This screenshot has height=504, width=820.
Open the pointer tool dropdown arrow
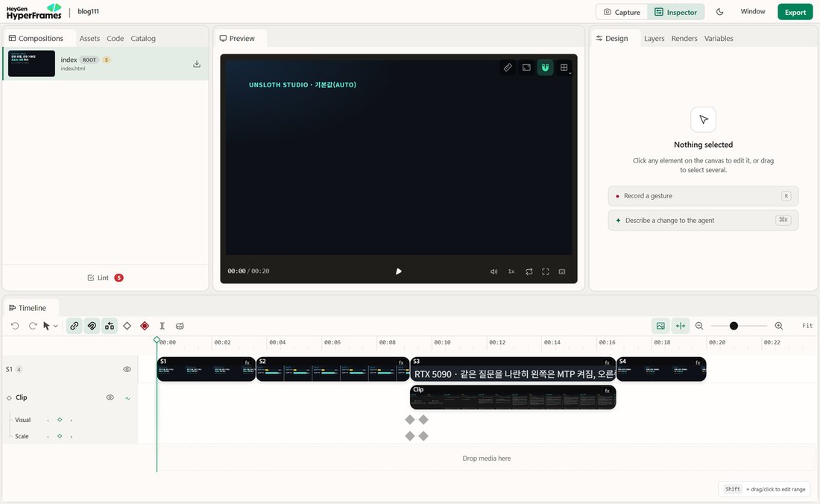(55, 326)
